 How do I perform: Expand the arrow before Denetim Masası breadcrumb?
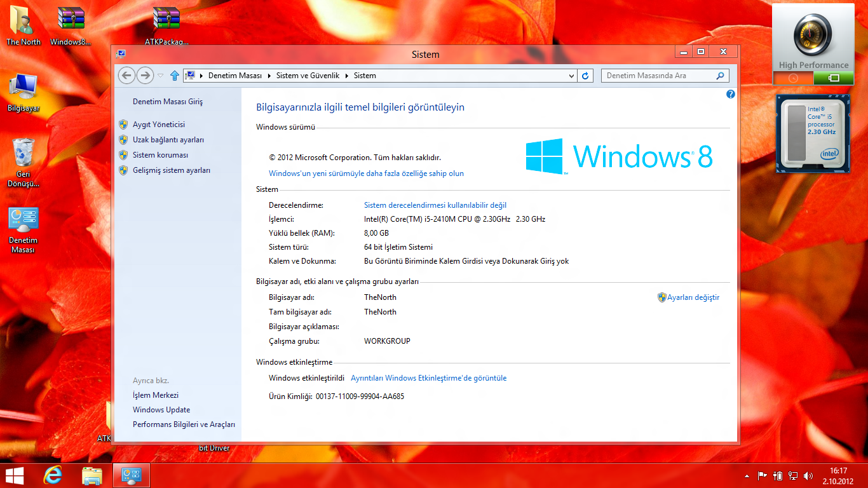pos(202,76)
